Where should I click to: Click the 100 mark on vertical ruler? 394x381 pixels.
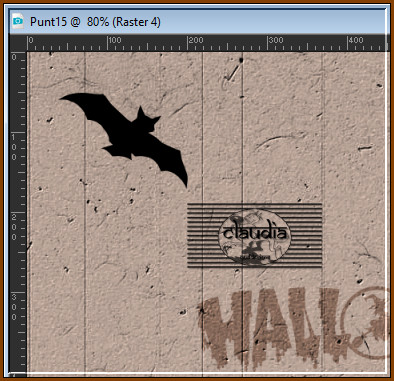click(x=14, y=147)
